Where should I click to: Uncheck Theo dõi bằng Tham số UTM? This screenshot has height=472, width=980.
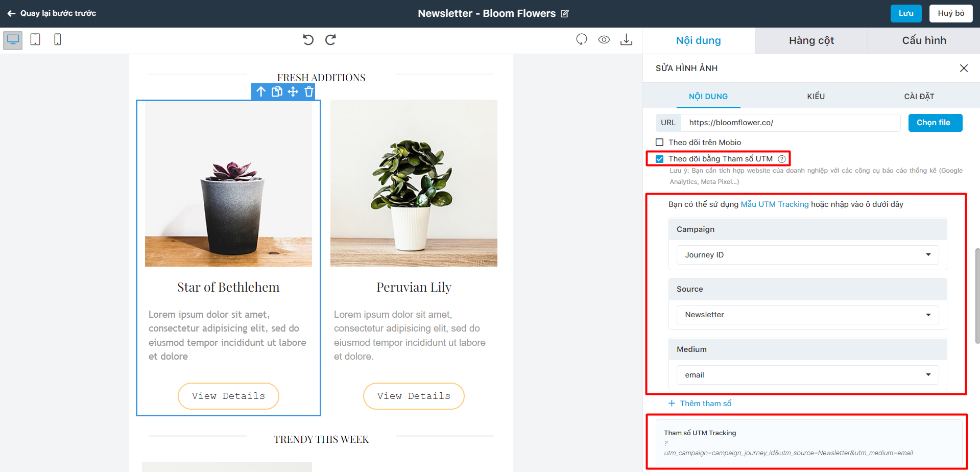(659, 158)
